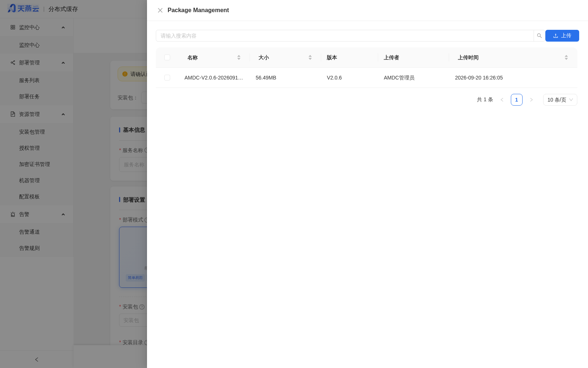Viewport: 588px width, 368px height.
Task: Click the search magnifier icon
Action: [539, 36]
